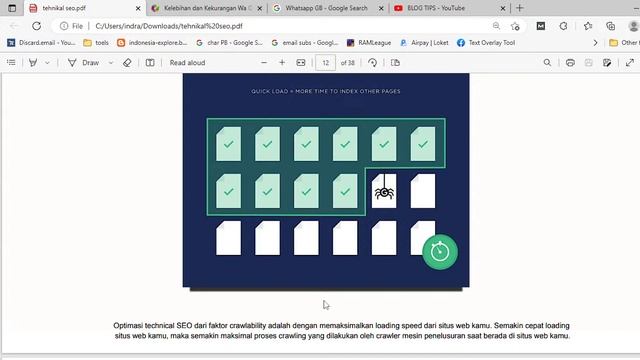This screenshot has height=360, width=640.
Task: Open browser extensions refresh icon
Action: pos(563,26)
